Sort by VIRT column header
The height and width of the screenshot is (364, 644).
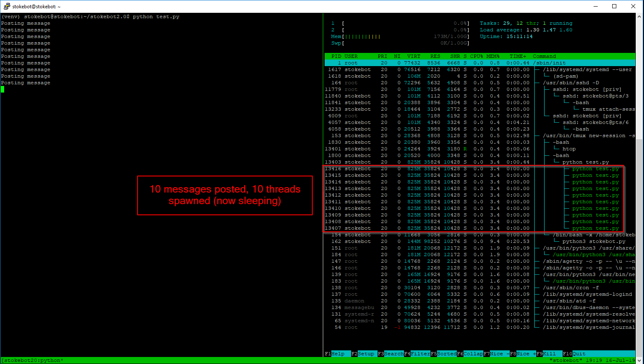[x=413, y=56]
